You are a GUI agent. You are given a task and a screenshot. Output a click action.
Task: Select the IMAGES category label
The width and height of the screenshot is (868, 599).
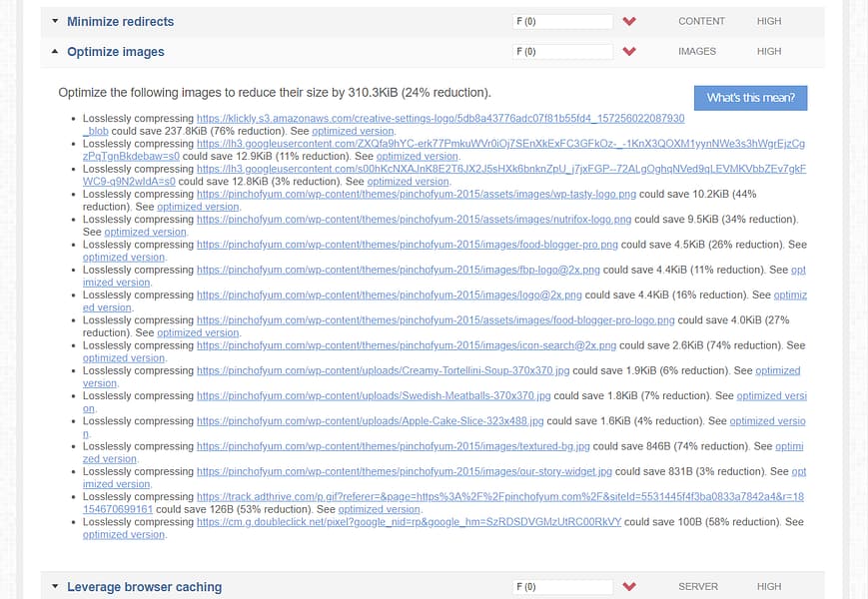(696, 51)
